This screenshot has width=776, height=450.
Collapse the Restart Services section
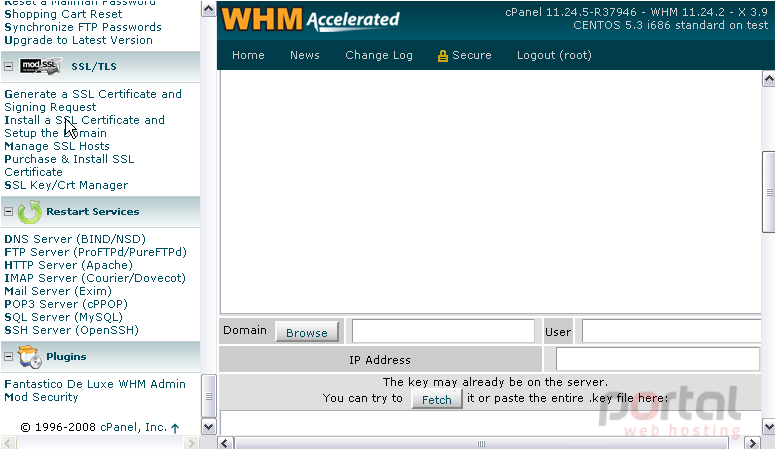(8, 211)
